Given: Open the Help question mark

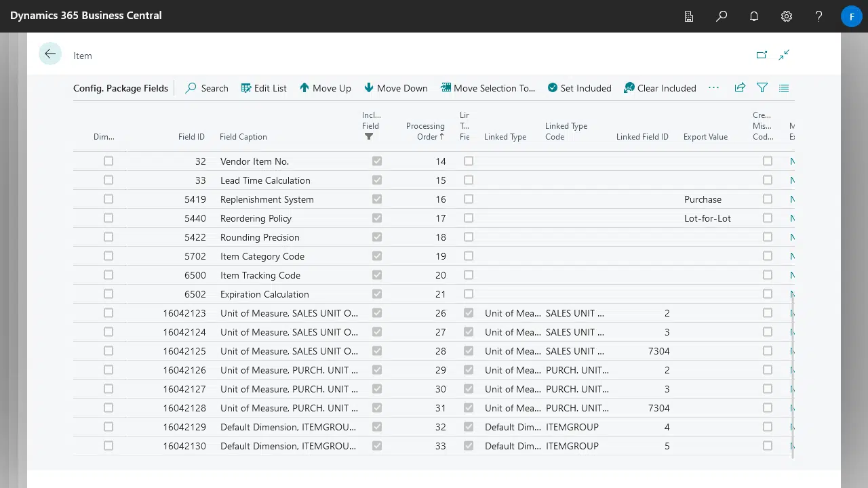Looking at the screenshot, I should click(818, 16).
